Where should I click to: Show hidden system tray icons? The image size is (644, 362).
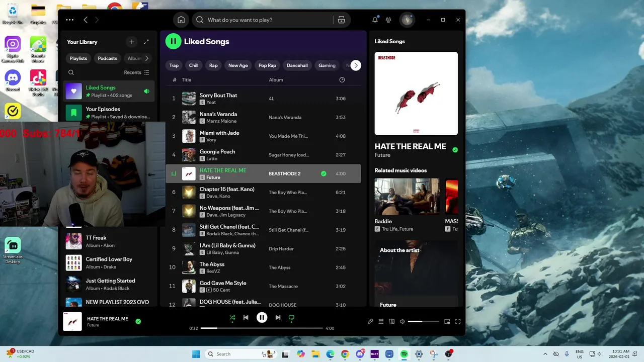click(x=545, y=354)
